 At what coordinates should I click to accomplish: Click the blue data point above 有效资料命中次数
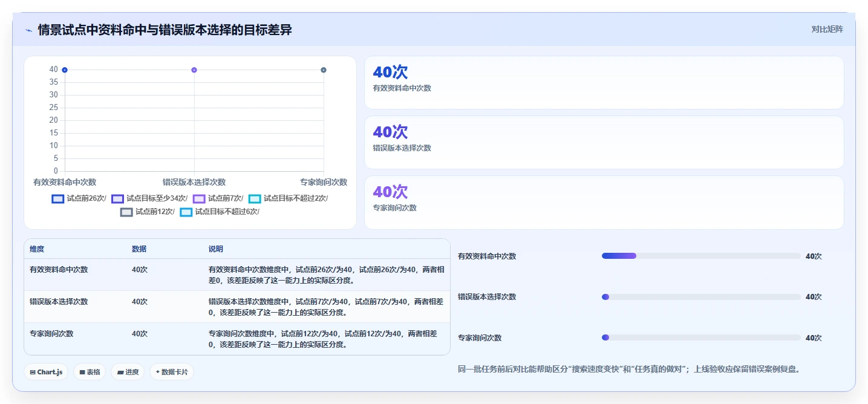(x=65, y=70)
